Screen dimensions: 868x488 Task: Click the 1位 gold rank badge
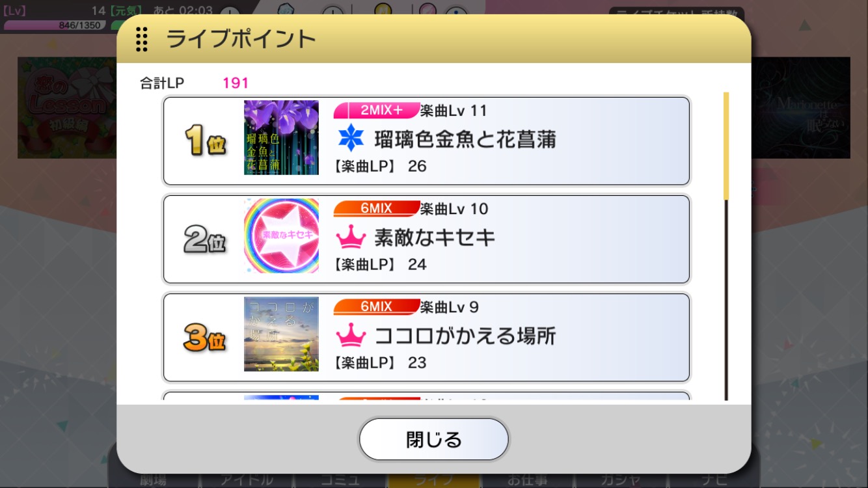205,140
